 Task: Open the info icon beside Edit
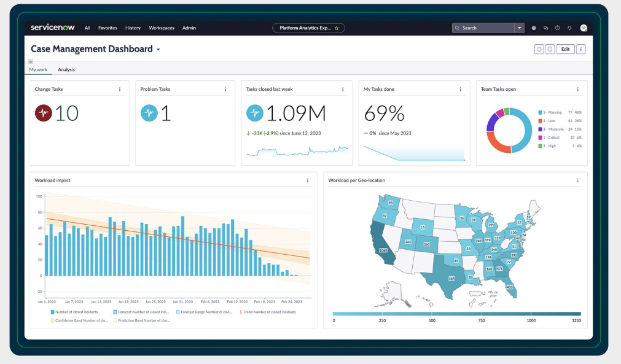[x=550, y=49]
